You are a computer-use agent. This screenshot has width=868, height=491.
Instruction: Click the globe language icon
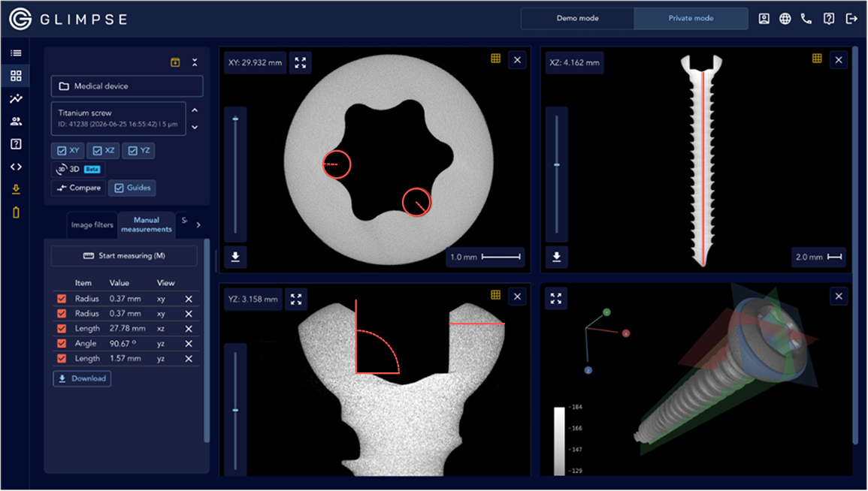785,19
